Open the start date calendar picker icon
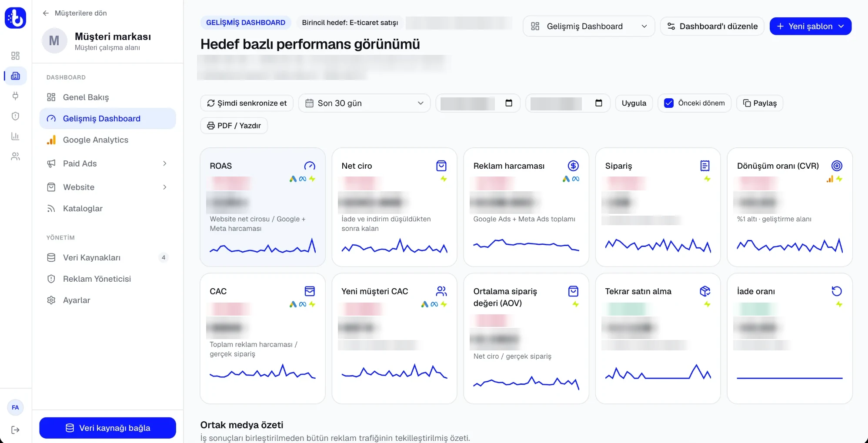Viewport: 868px width, 443px height. [509, 103]
